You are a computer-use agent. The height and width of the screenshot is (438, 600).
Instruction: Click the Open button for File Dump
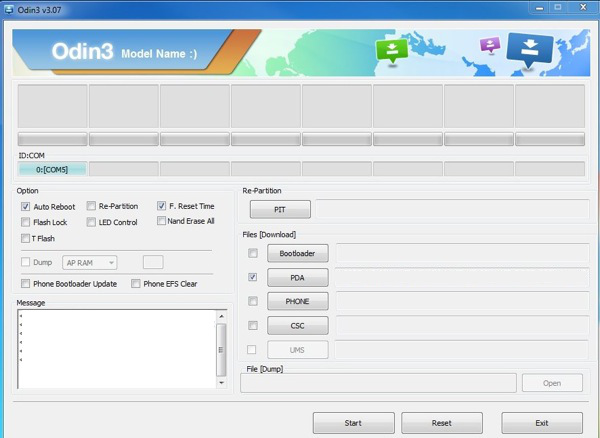[x=552, y=383]
